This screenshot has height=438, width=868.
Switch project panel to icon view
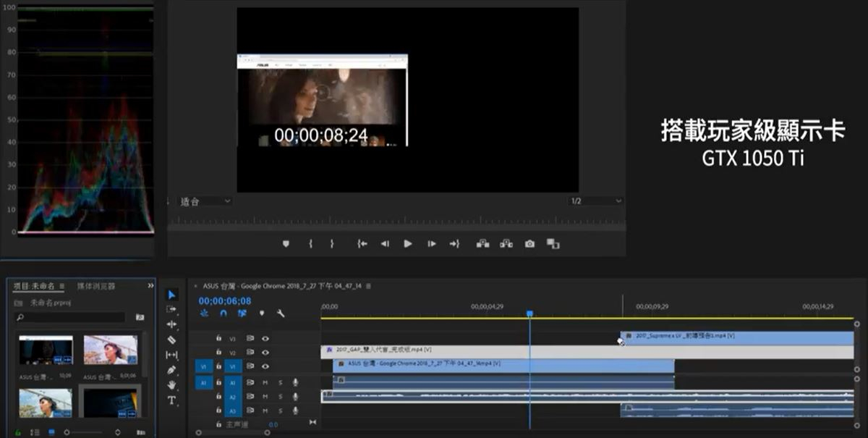click(51, 432)
